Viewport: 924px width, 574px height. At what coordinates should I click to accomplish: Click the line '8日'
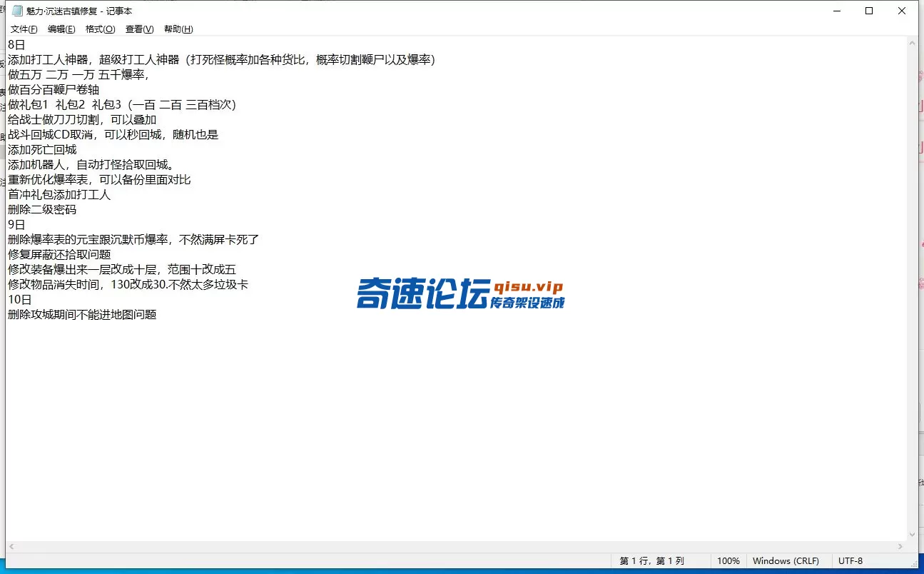16,44
